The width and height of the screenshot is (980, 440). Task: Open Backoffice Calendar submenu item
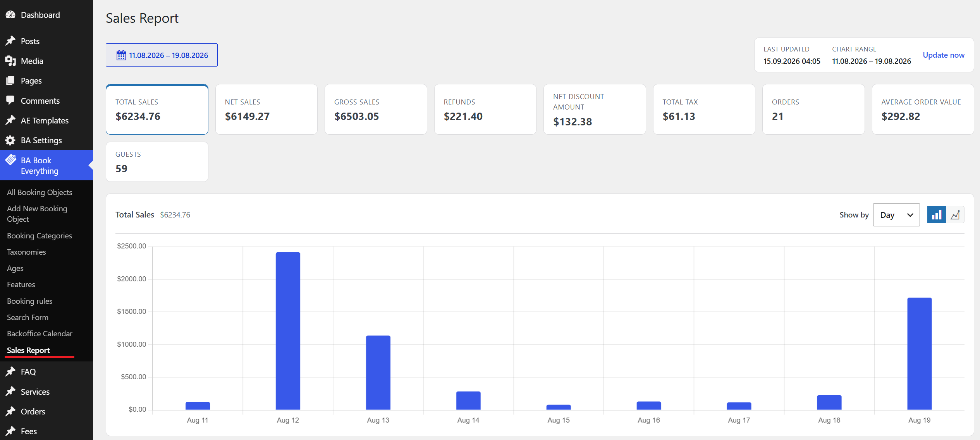click(40, 334)
